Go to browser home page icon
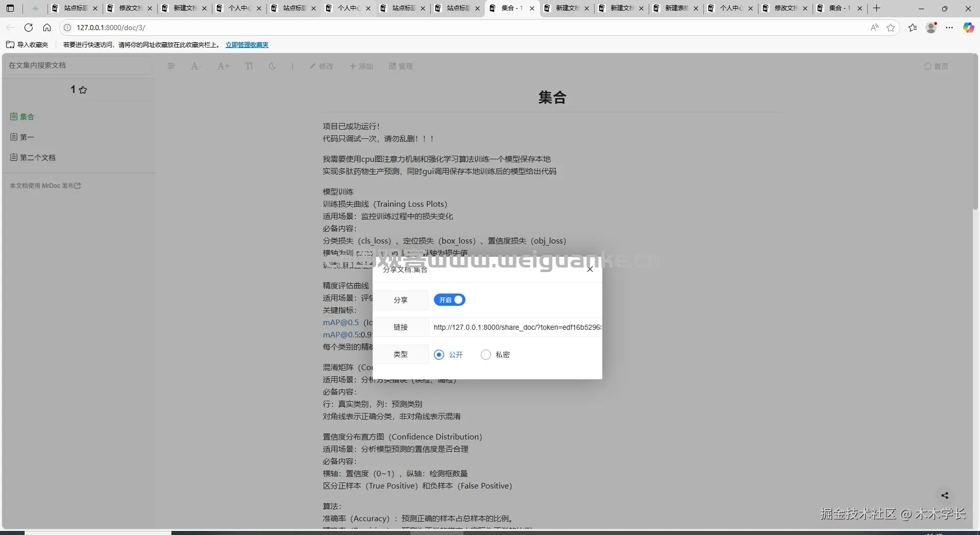The image size is (980, 535). pos(47,28)
